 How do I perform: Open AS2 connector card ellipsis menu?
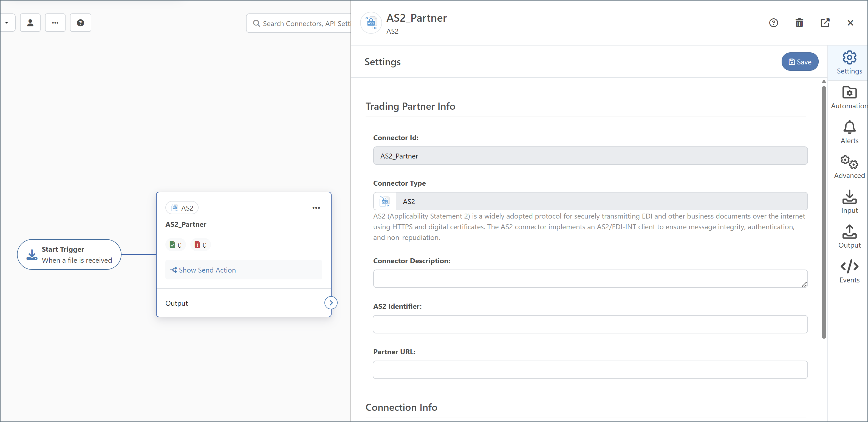(x=316, y=208)
